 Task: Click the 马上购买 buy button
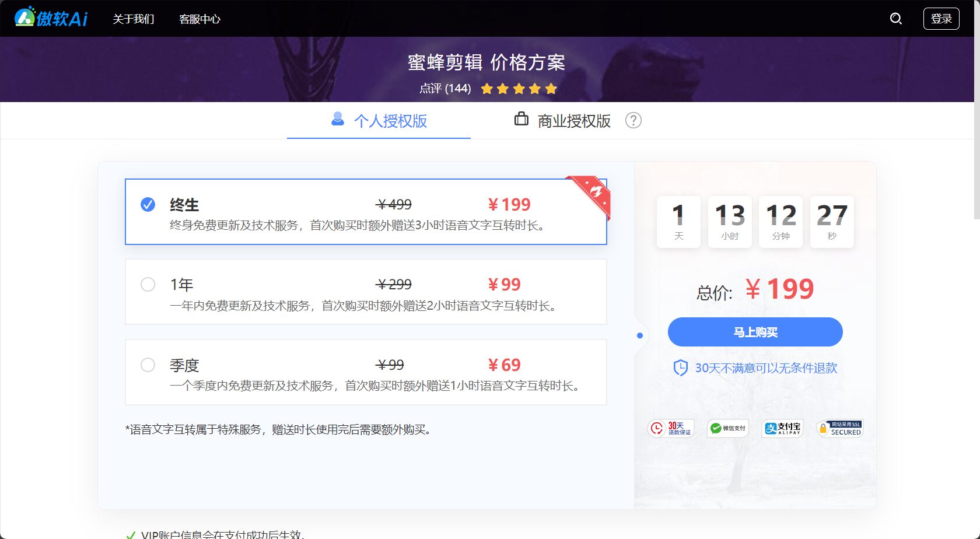pos(755,332)
